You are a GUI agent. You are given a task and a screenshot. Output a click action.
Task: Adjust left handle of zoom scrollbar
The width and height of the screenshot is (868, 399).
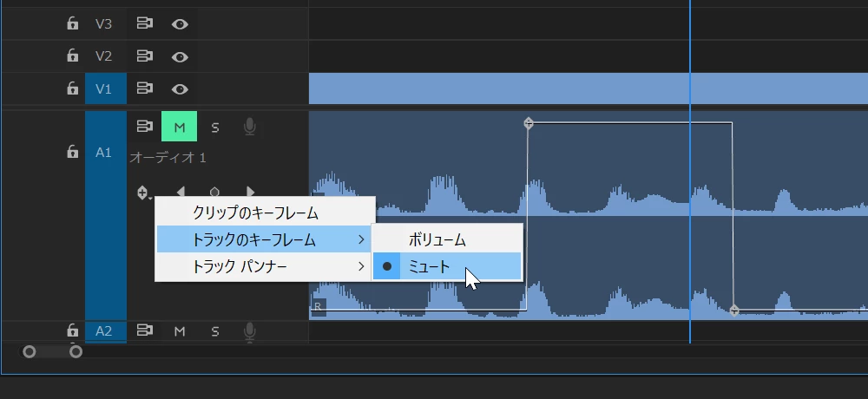point(30,351)
